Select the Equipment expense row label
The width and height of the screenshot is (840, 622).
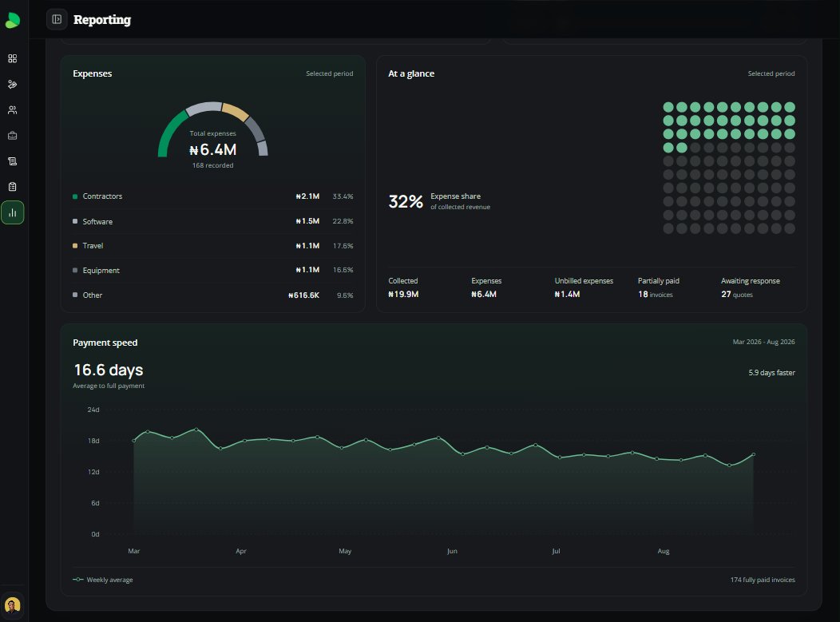click(101, 271)
